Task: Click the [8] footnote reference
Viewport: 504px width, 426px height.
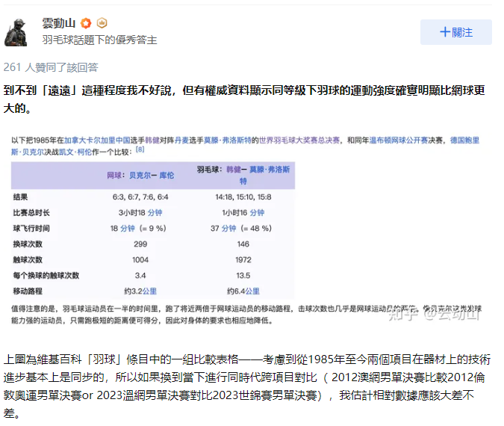Action: [x=140, y=149]
